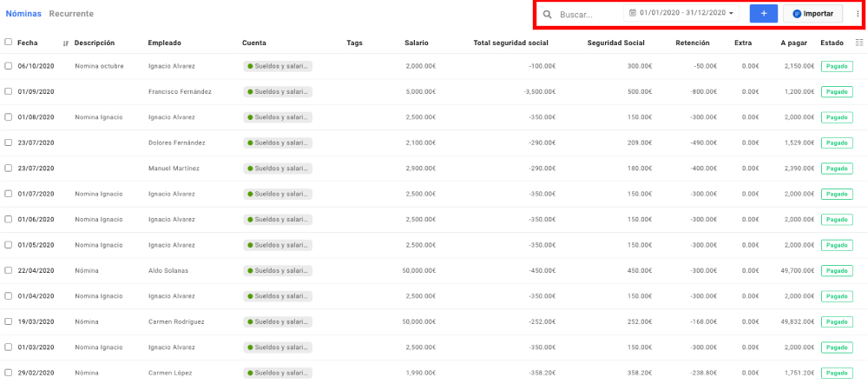
Task: Click 'Nomina octubre' description
Action: click(x=99, y=66)
